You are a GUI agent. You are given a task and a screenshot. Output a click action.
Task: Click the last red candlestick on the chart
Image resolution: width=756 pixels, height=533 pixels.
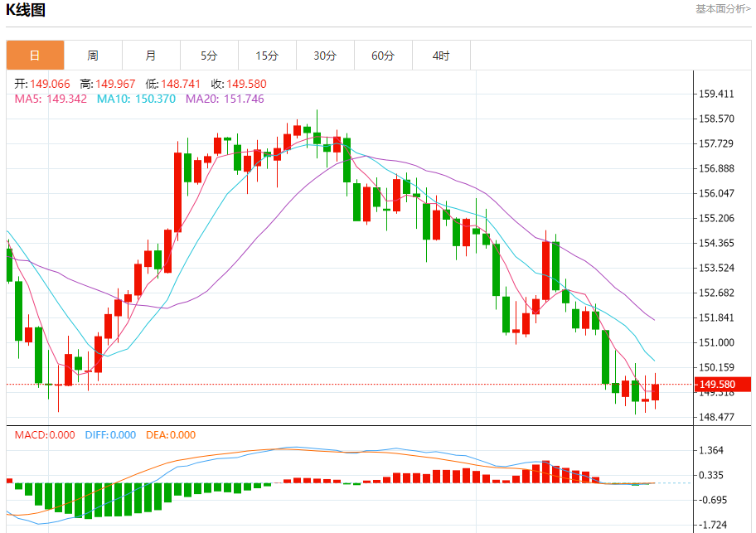[655, 392]
